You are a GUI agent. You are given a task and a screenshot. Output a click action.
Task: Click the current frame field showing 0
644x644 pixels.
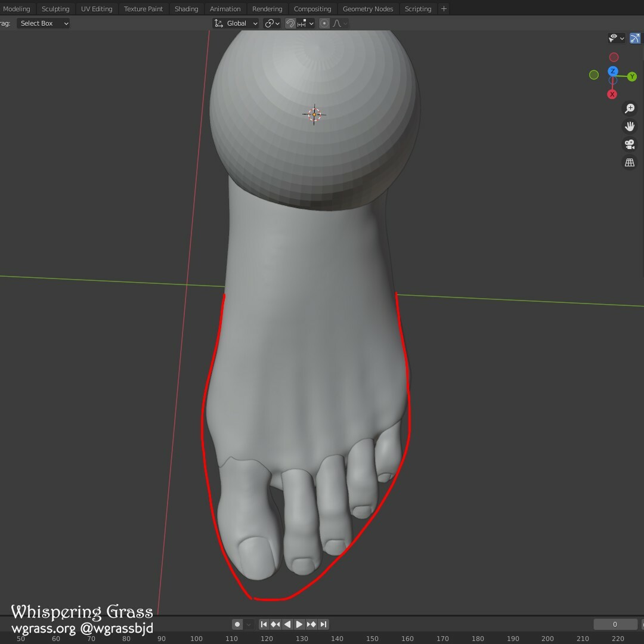tap(615, 624)
